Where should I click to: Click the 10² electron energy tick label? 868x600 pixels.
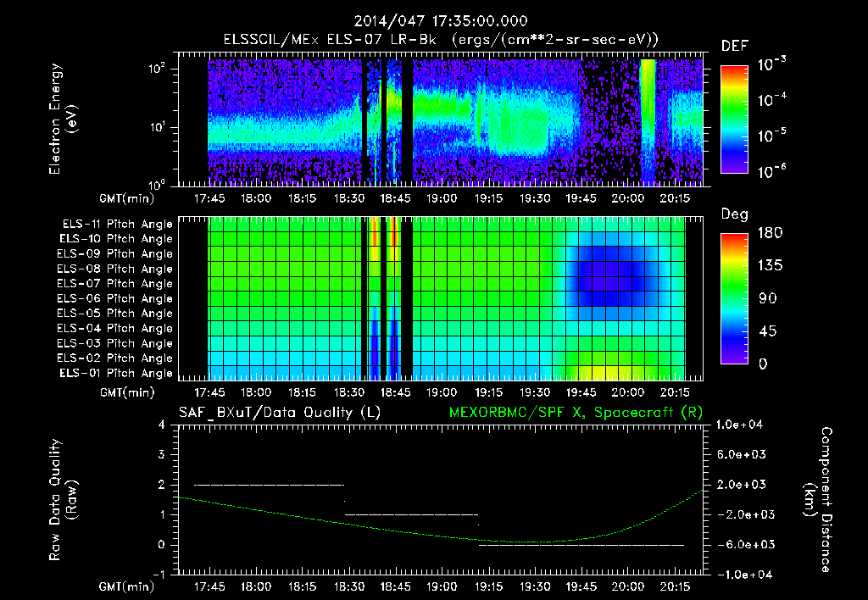tap(157, 69)
